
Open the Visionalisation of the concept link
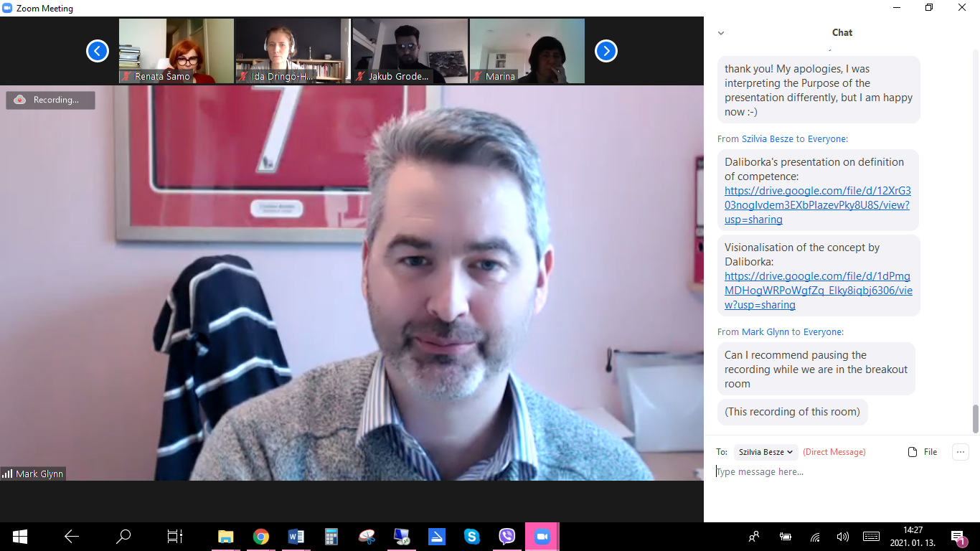pos(818,291)
